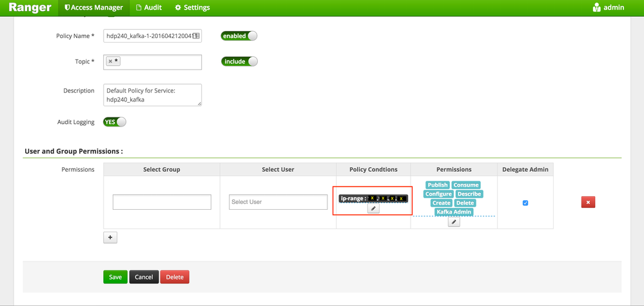This screenshot has width=644, height=306.
Task: Cancel policy editing
Action: (144, 277)
